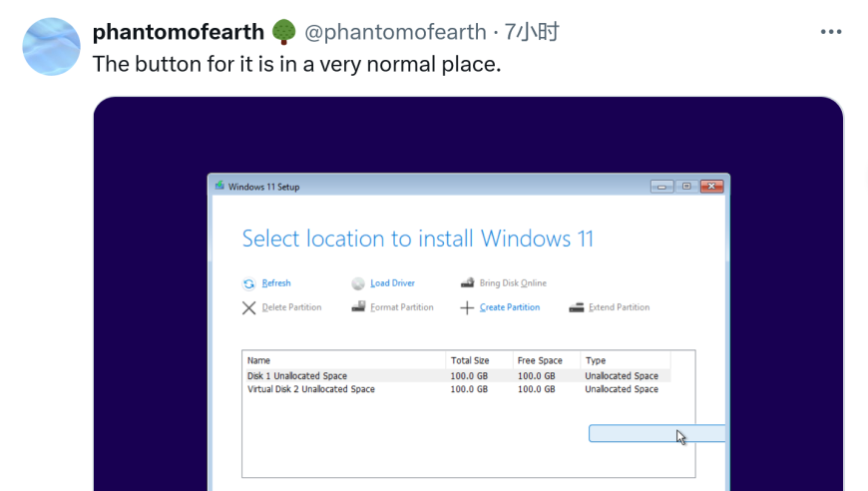
Task: Click the Windows 11 Setup title bar icon
Action: 219,186
